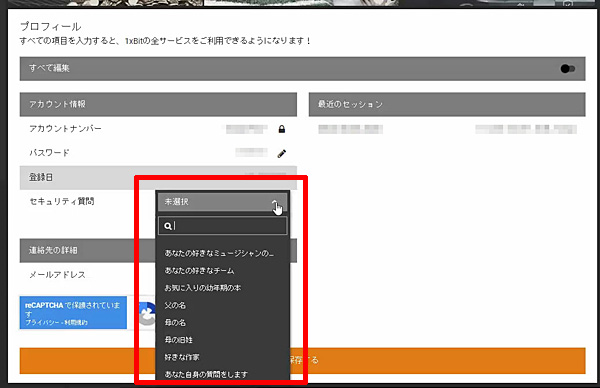Image resolution: width=600 pixels, height=388 pixels.
Task: Pick 母の旧姓 as security question
Action: coord(178,340)
